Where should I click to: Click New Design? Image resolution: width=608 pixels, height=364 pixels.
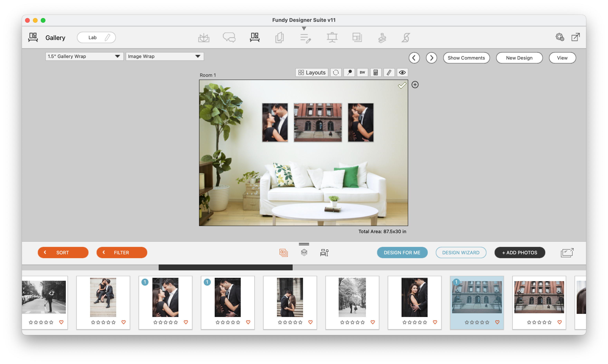(519, 58)
